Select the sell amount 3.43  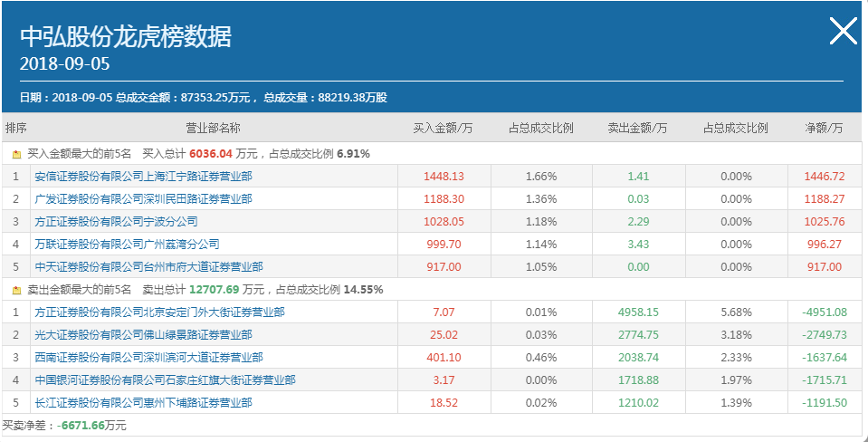pos(638,245)
